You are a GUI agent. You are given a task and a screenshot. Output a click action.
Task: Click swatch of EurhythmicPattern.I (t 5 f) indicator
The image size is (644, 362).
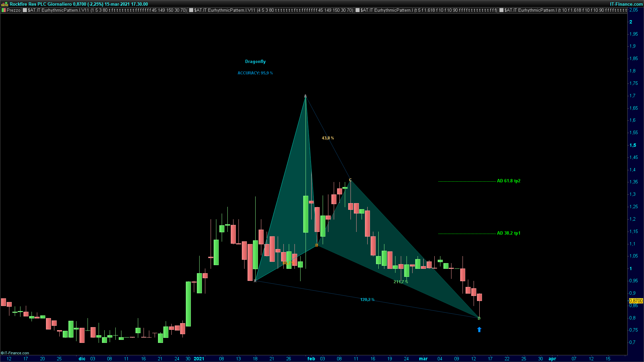click(358, 10)
